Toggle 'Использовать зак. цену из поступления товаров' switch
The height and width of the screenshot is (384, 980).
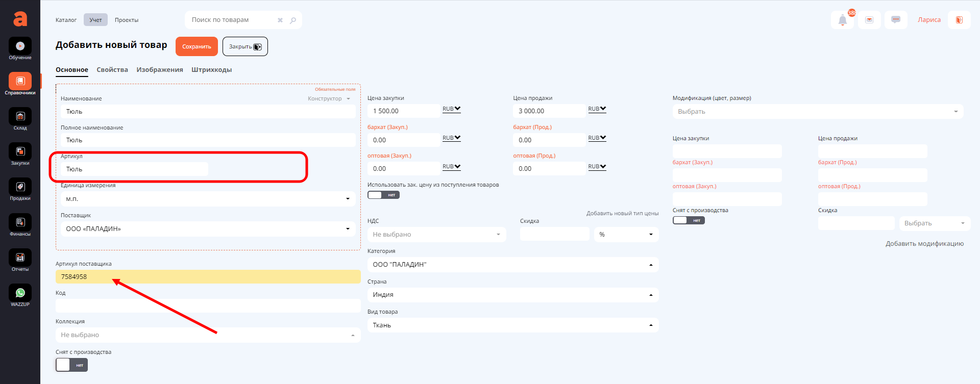(x=383, y=195)
